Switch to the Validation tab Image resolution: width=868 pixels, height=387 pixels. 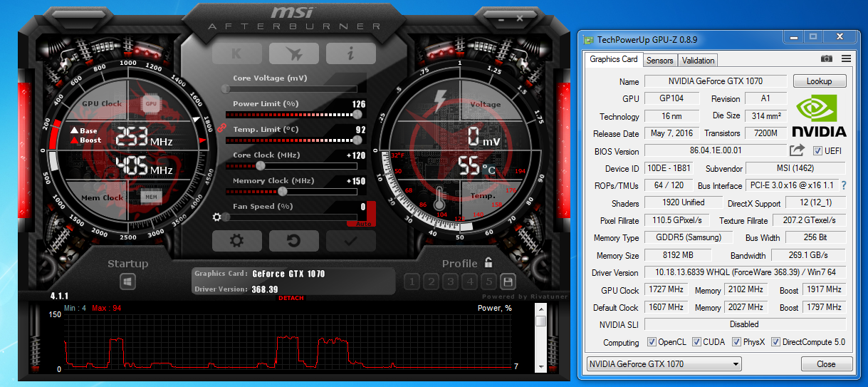click(x=698, y=61)
